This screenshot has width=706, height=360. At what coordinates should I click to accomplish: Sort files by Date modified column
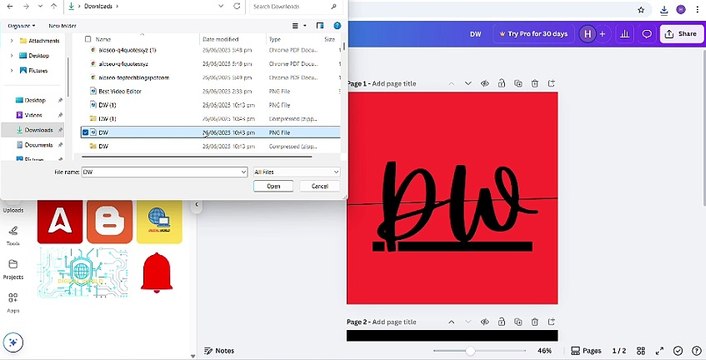tap(220, 40)
